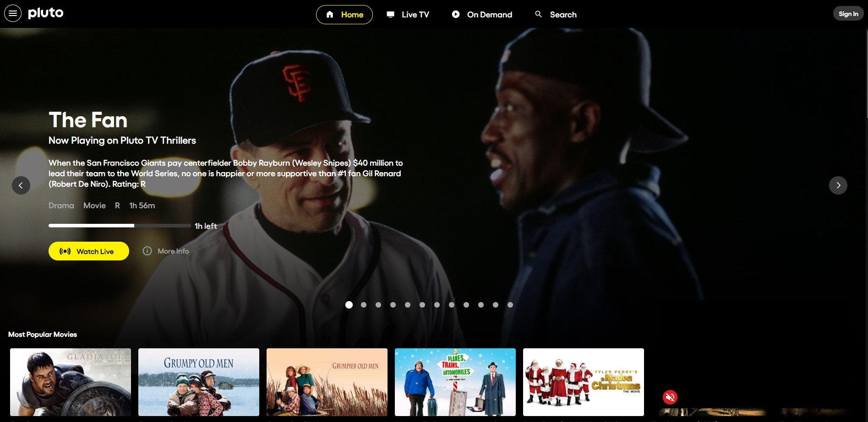Click the Sign In button
868x422 pixels.
848,13
